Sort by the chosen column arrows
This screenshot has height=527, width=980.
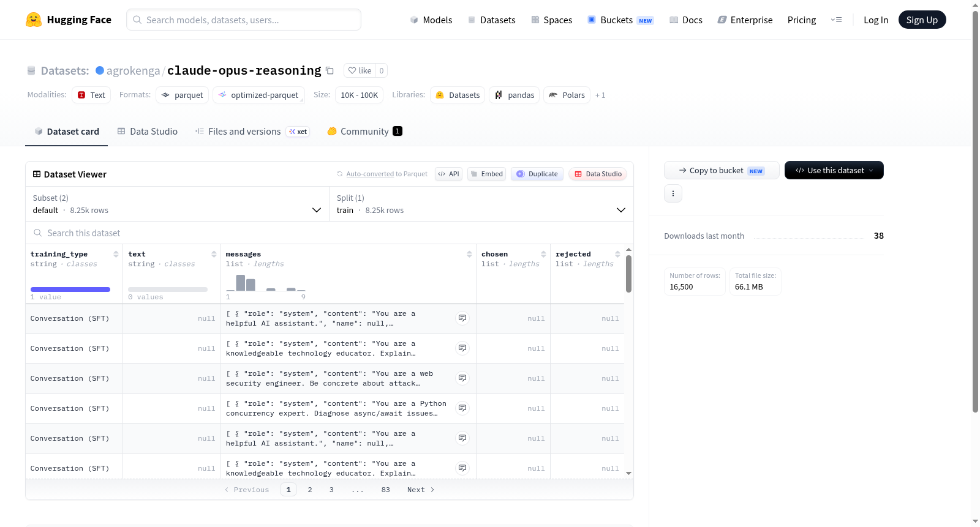[x=543, y=254]
